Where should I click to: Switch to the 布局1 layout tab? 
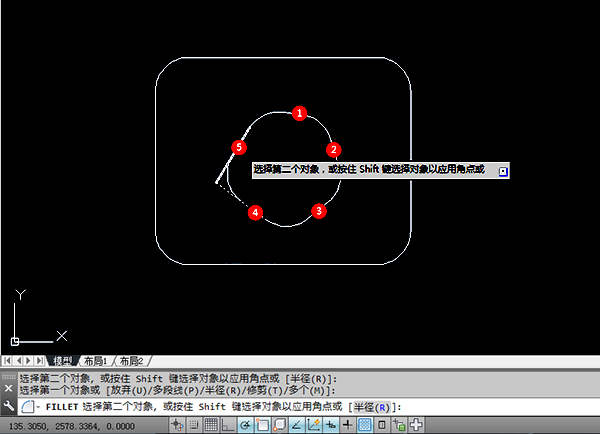click(x=96, y=361)
